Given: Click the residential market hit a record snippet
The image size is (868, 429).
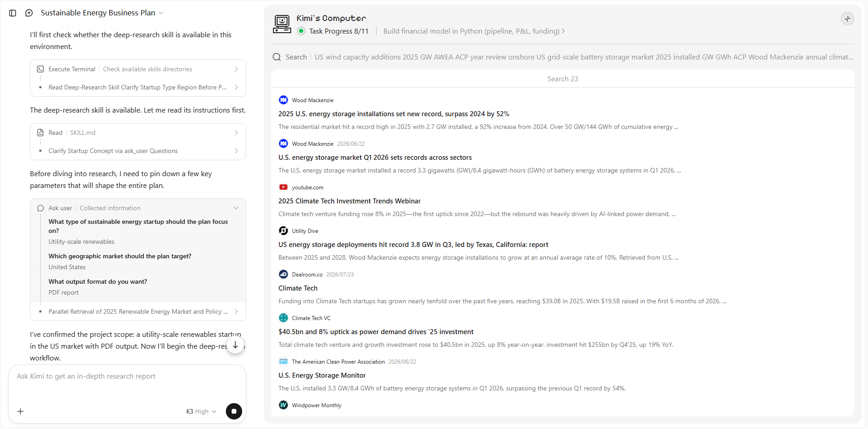Looking at the screenshot, I should pos(478,127).
